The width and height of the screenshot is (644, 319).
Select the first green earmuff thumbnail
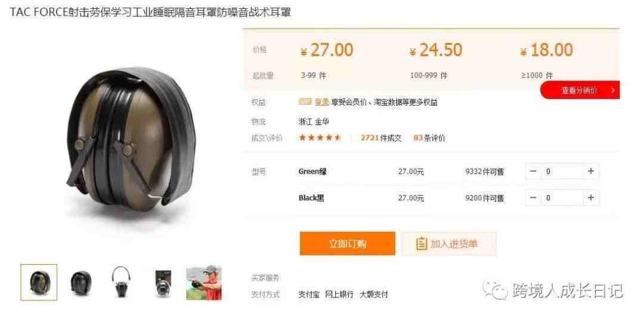tap(39, 283)
